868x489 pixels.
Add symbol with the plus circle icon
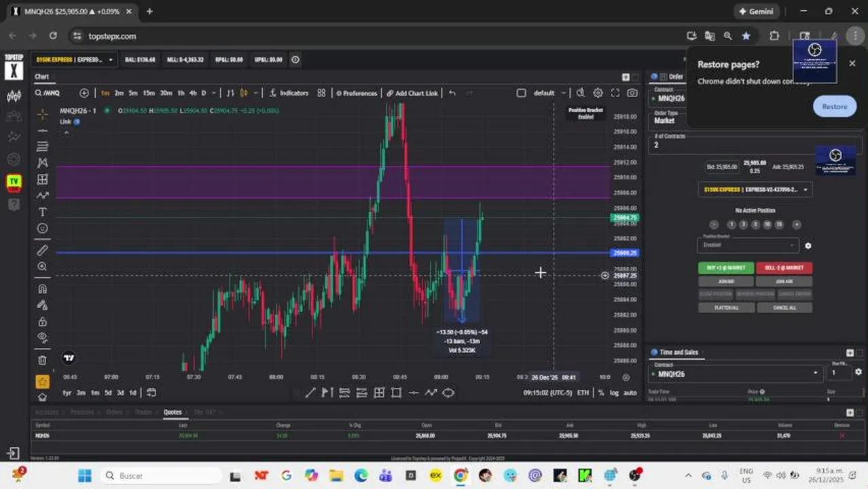[84, 93]
